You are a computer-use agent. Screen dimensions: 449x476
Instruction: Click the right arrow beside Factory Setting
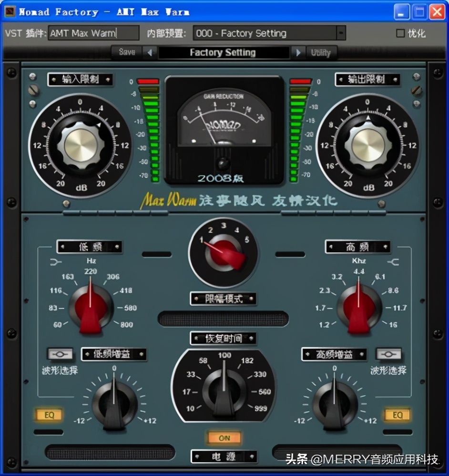tap(297, 52)
